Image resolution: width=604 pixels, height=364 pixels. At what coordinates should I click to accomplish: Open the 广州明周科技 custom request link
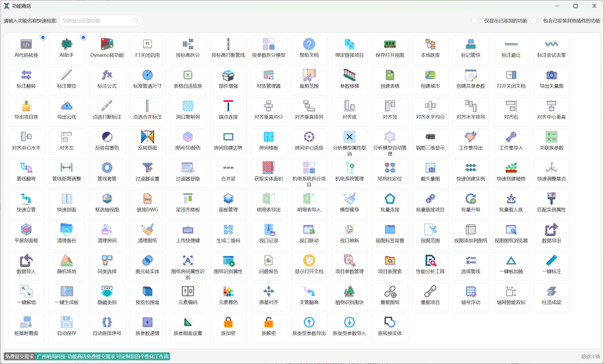103,356
